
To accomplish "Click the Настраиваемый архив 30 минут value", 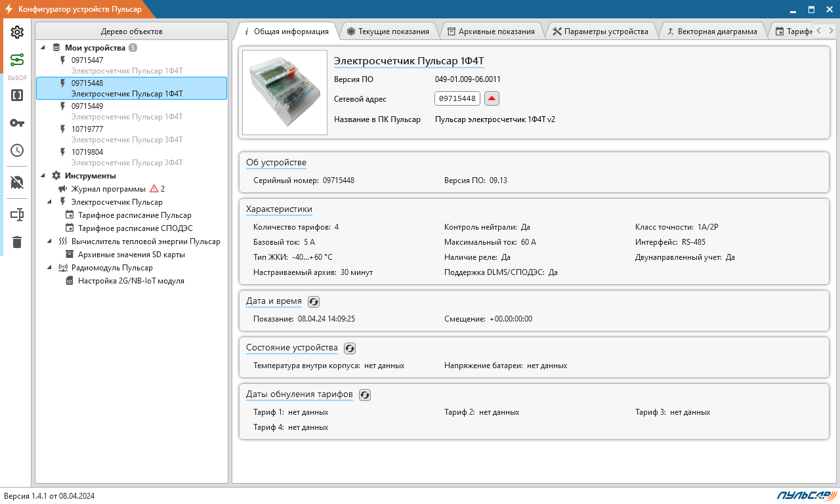I will 356,272.
